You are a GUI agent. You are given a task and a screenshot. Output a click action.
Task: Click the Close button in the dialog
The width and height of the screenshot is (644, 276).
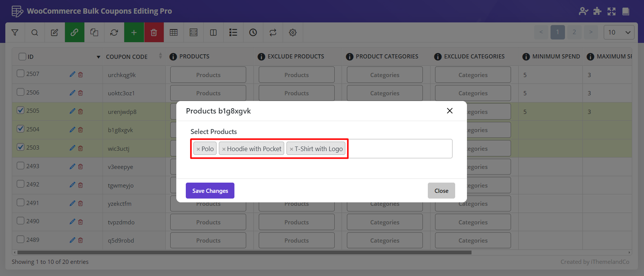click(x=441, y=191)
